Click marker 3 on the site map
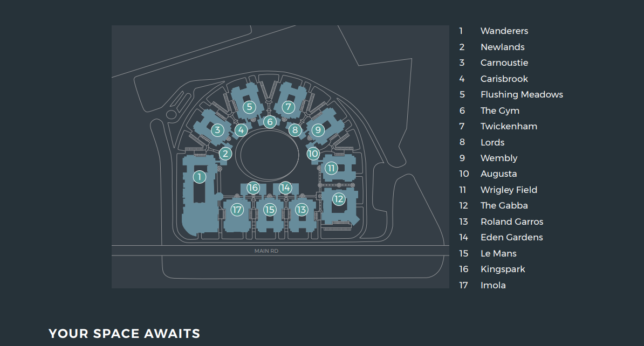The height and width of the screenshot is (346, 644). click(x=217, y=130)
